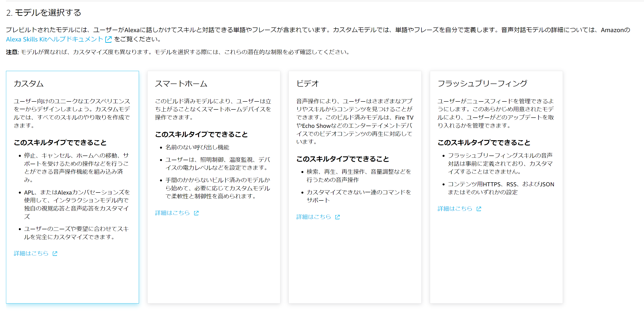Click the カスタム card title text

[29, 84]
